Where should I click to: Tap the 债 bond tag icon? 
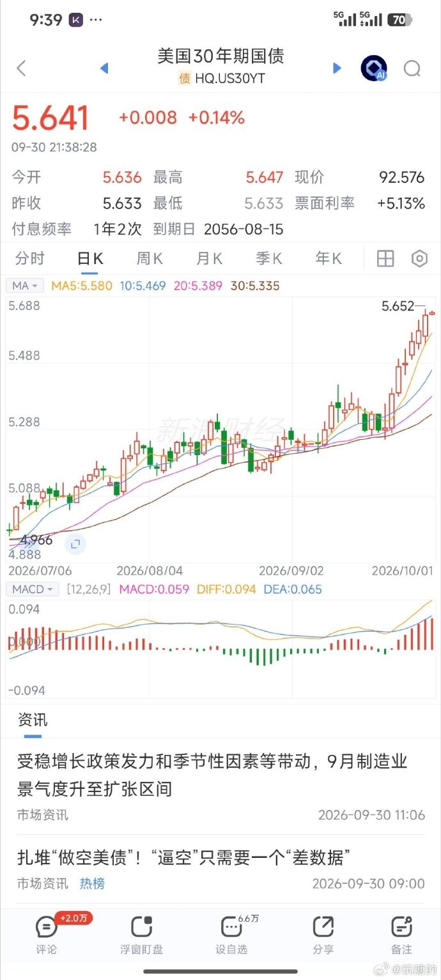coord(184,79)
